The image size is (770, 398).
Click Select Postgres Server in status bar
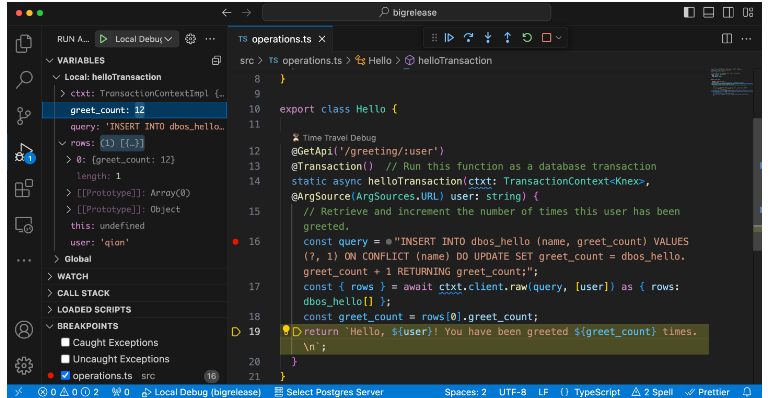(329, 392)
